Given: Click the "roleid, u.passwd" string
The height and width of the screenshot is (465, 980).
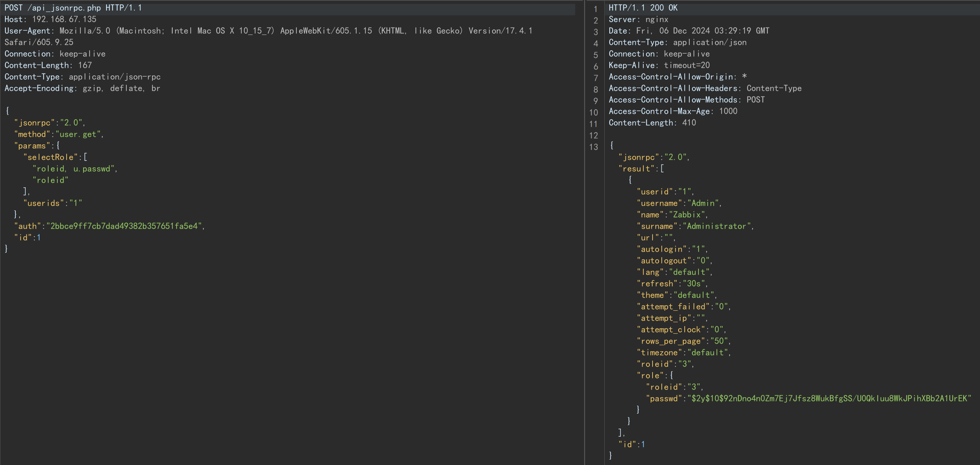Looking at the screenshot, I should tap(74, 169).
